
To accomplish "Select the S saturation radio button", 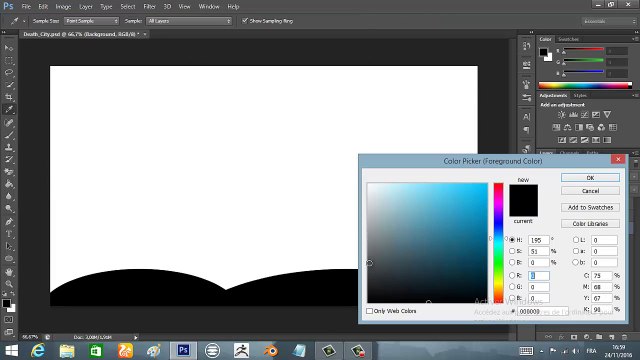I will [512, 251].
